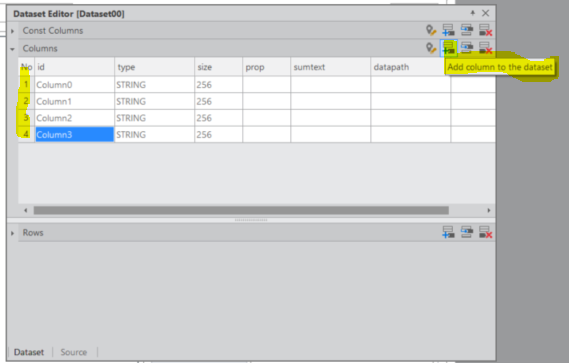This screenshot has height=363, width=569.
Task: Click the 256 size cell of Column3
Action: point(218,135)
